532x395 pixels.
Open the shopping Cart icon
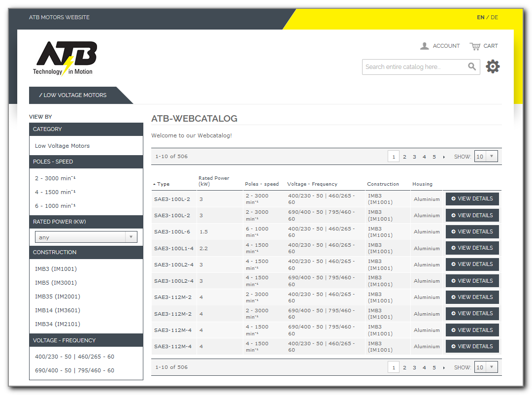click(x=475, y=46)
